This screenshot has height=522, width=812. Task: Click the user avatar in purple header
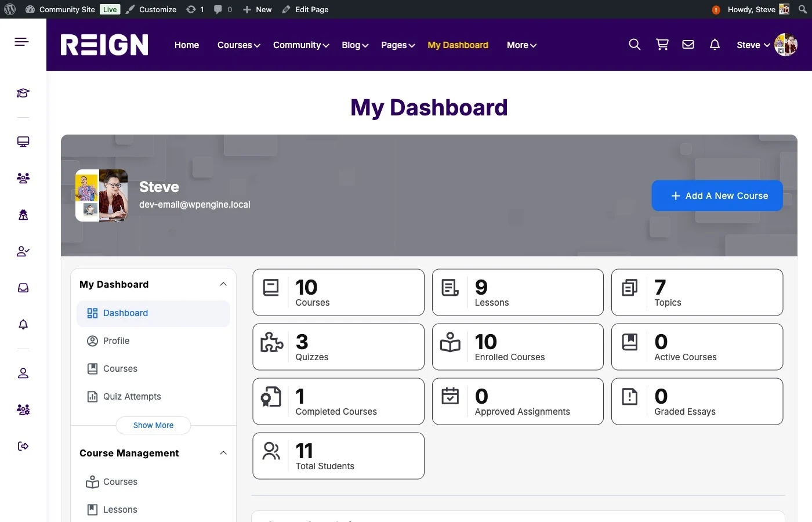(786, 45)
